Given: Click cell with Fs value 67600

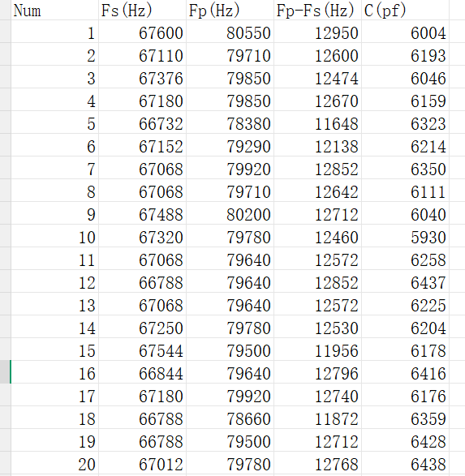Looking at the screenshot, I should (142, 32).
